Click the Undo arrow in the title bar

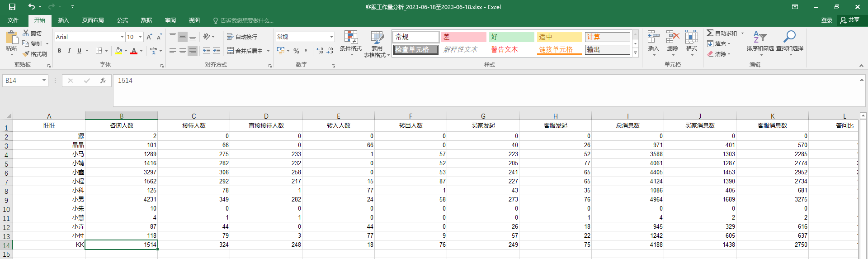[x=31, y=7]
